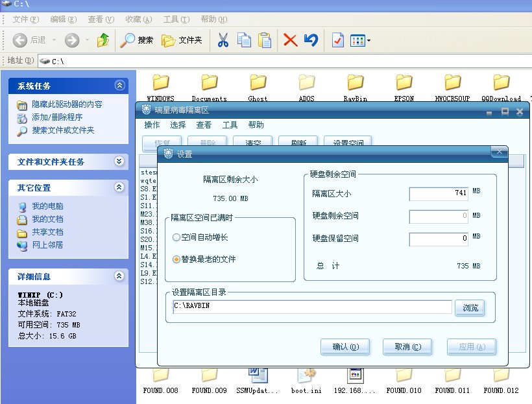Open the 编辑(E) menu
This screenshot has height=404, width=532.
pyautogui.click(x=64, y=19)
